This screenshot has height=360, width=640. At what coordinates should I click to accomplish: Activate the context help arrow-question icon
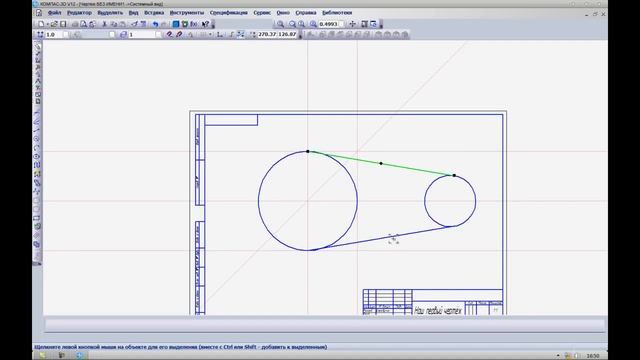pyautogui.click(x=205, y=24)
